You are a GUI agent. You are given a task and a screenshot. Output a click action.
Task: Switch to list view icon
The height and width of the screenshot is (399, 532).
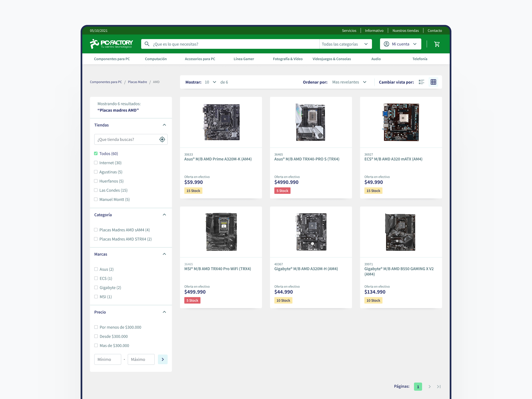[x=421, y=82]
